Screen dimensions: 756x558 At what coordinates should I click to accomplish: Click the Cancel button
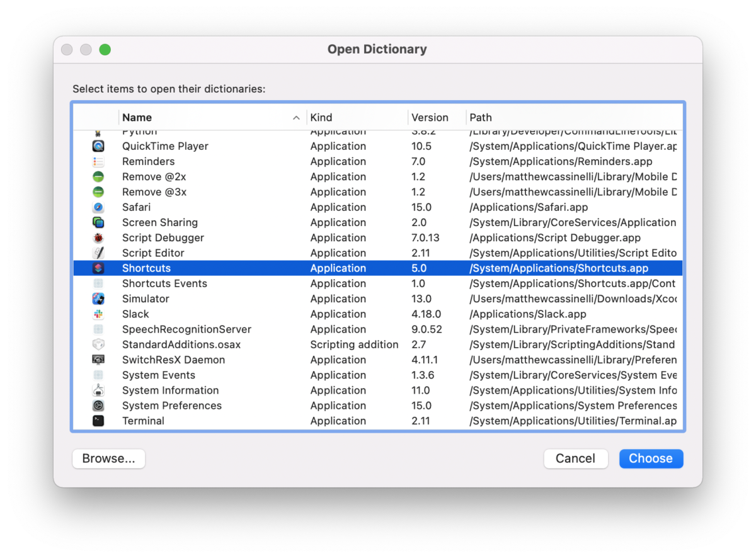click(x=575, y=458)
